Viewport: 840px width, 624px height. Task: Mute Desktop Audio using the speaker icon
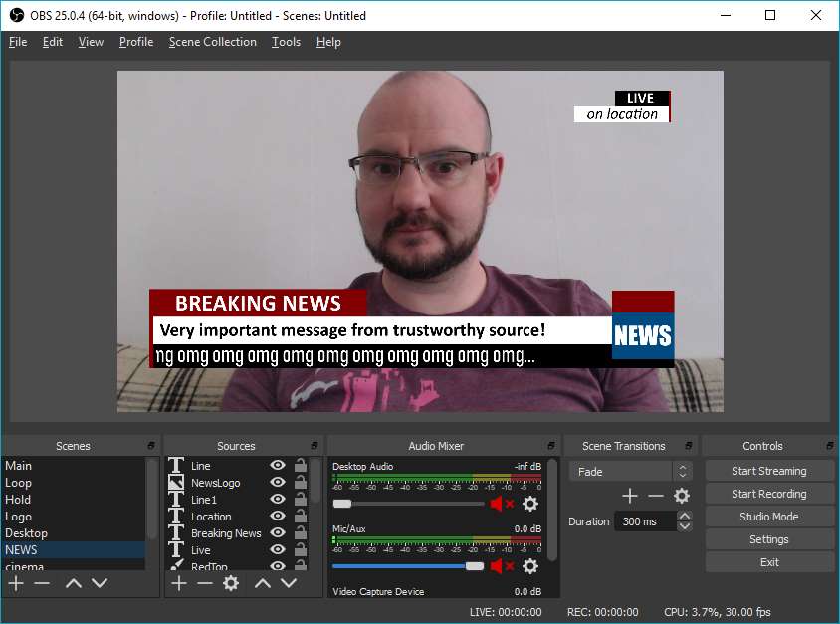pyautogui.click(x=502, y=504)
